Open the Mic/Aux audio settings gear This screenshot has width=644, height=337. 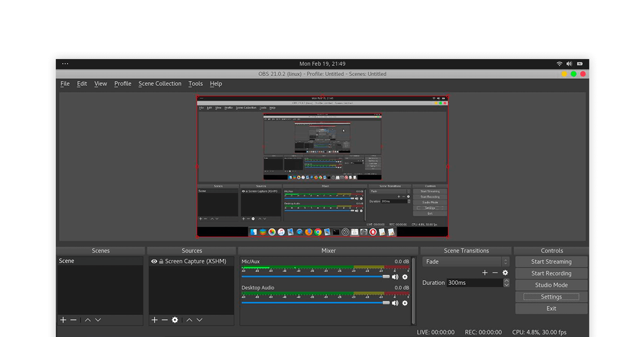405,277
